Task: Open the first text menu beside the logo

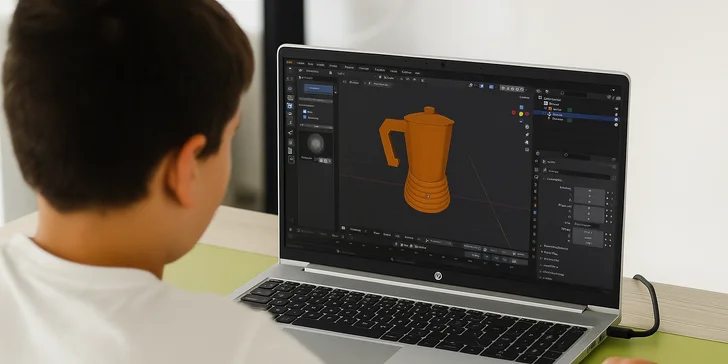Action: [x=300, y=63]
